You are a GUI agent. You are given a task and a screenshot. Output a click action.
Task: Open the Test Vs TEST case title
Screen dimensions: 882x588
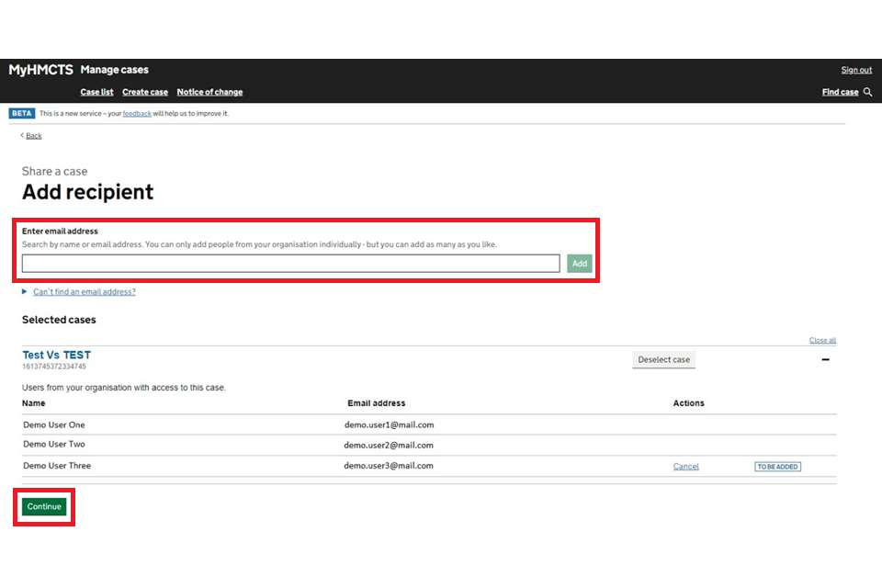click(x=56, y=355)
